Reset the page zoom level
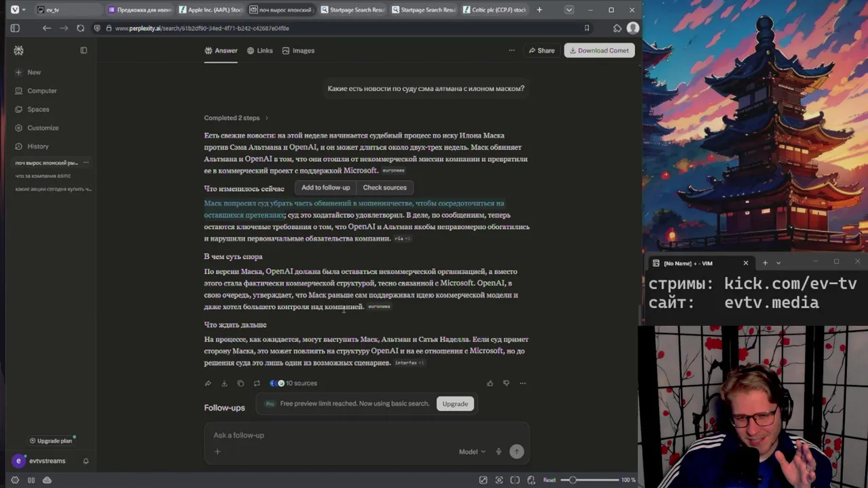The width and height of the screenshot is (868, 488). click(x=549, y=480)
